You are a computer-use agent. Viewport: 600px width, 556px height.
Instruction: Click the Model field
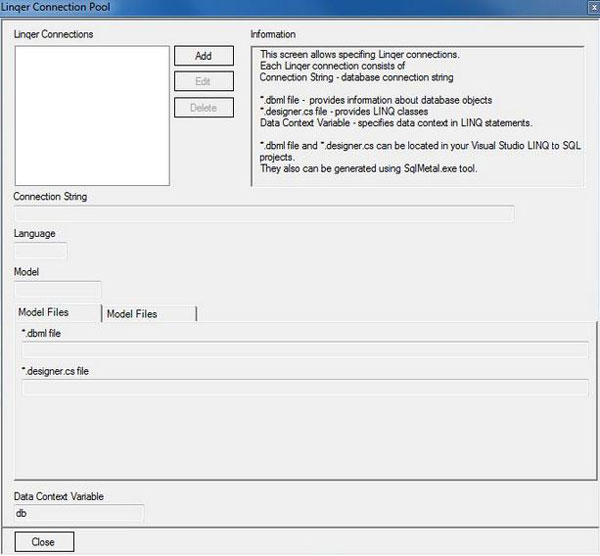point(58,289)
